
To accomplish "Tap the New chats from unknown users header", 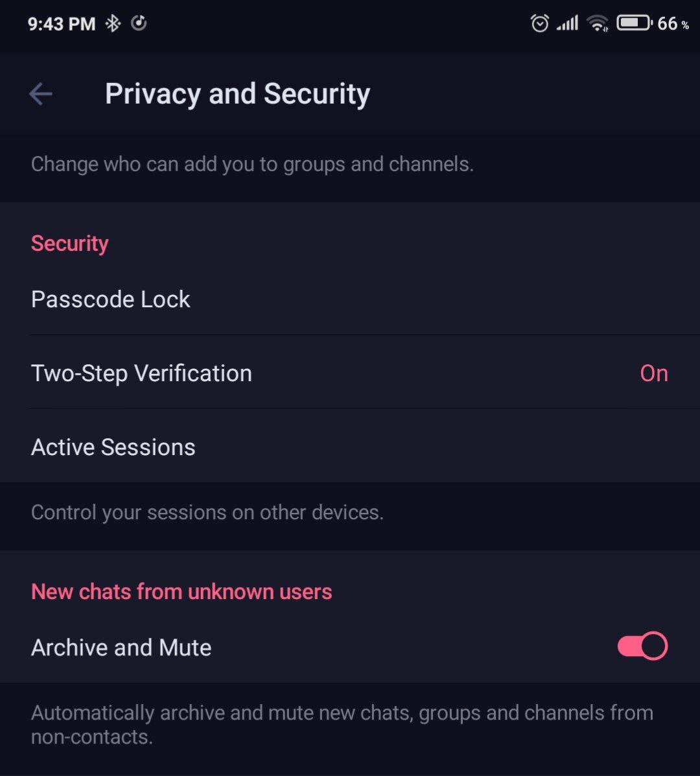I will (x=181, y=592).
